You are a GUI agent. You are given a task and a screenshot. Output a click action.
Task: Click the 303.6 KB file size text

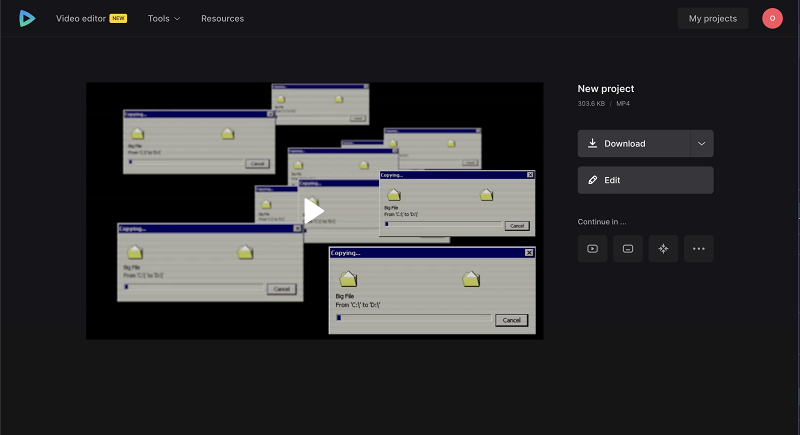[591, 104]
